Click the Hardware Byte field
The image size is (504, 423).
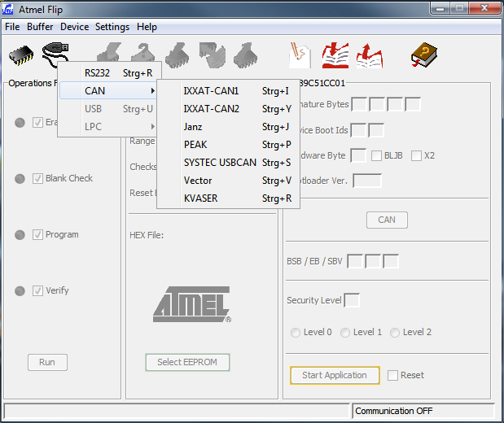point(358,155)
